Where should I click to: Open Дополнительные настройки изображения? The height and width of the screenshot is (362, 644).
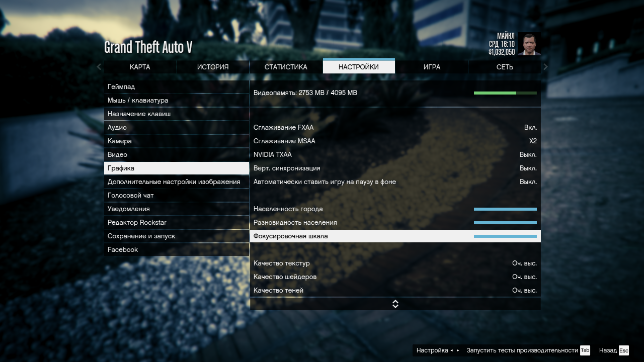[177, 182]
